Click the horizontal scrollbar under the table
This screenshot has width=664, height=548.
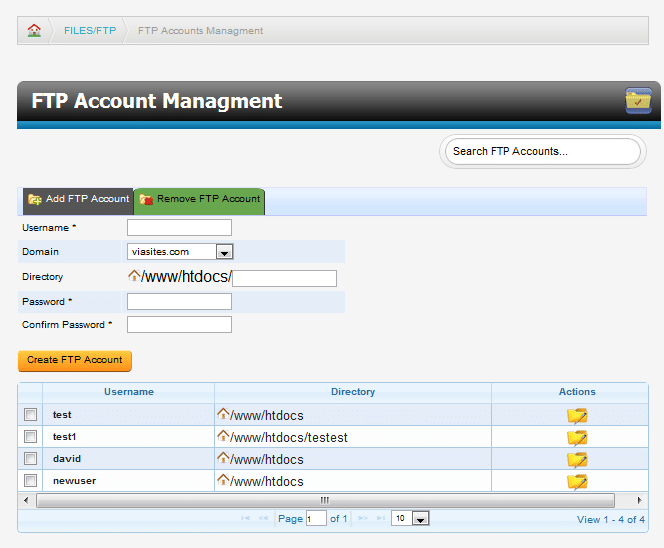pos(324,500)
